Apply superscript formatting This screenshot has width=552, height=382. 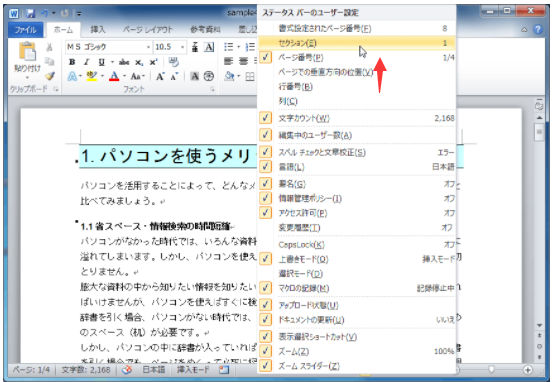[153, 62]
